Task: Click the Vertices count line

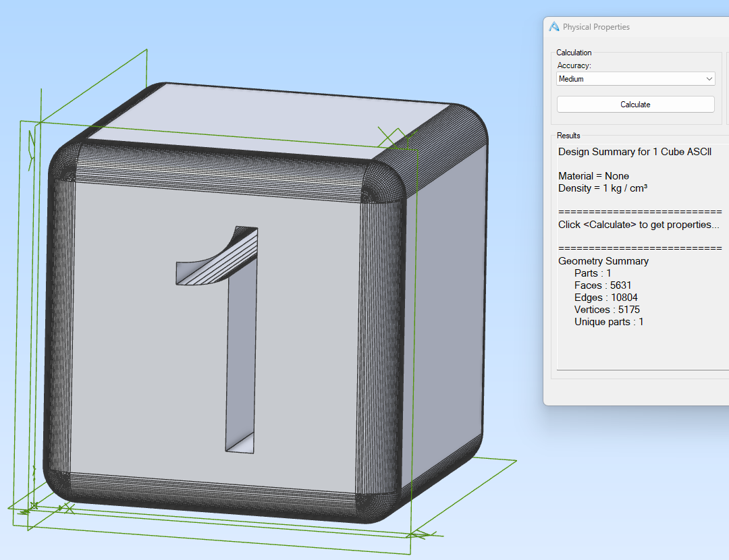Action: click(x=607, y=310)
